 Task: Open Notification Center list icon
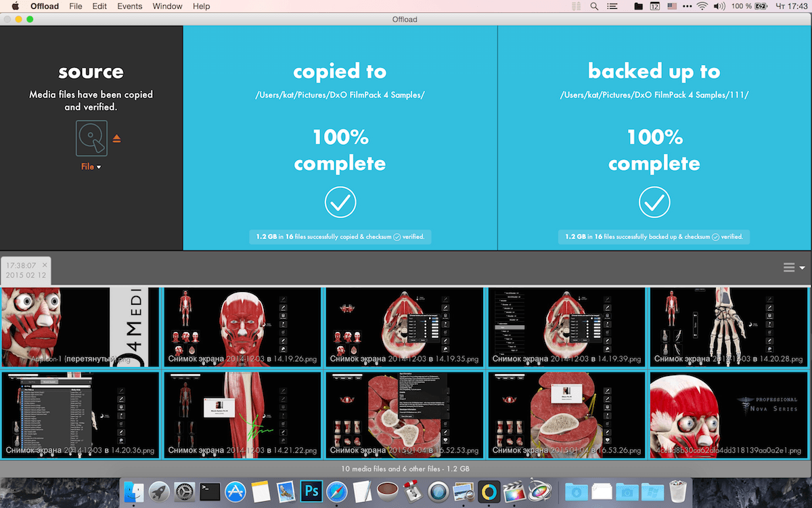click(614, 6)
